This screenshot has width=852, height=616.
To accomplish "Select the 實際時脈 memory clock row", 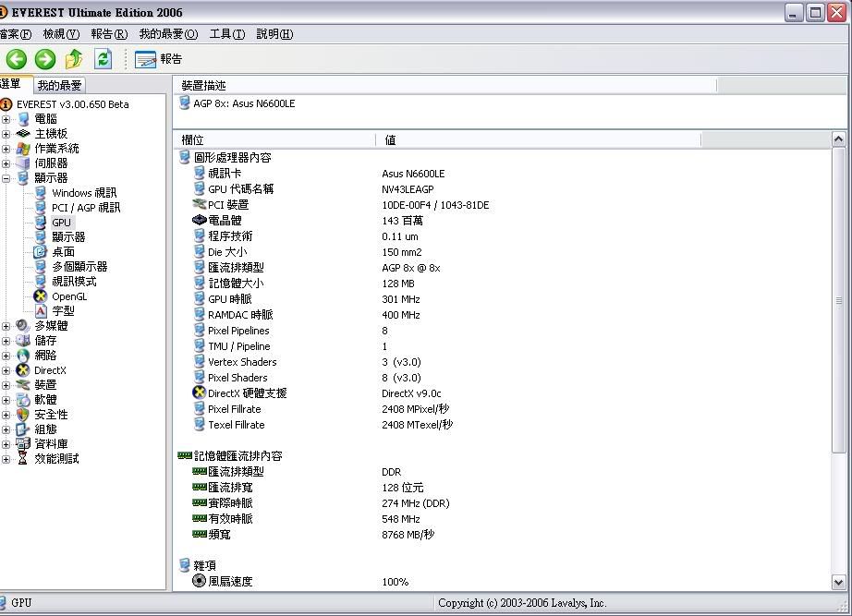I will pyautogui.click(x=230, y=503).
